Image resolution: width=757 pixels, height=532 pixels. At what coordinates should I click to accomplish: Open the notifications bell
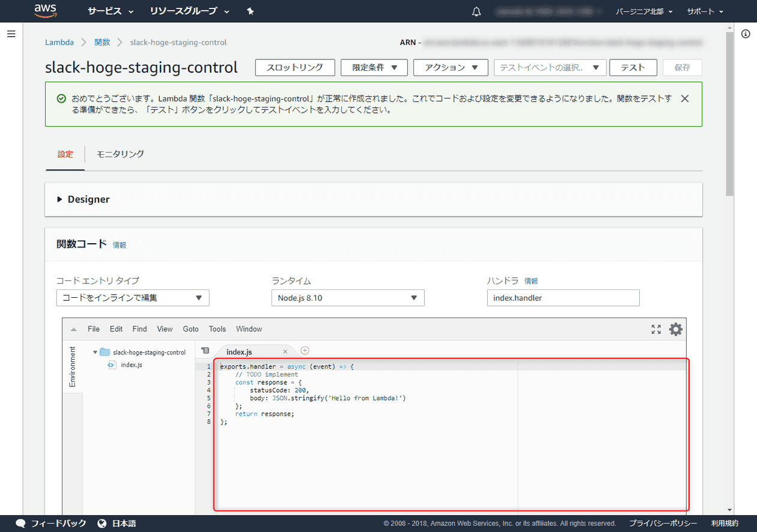tap(476, 11)
